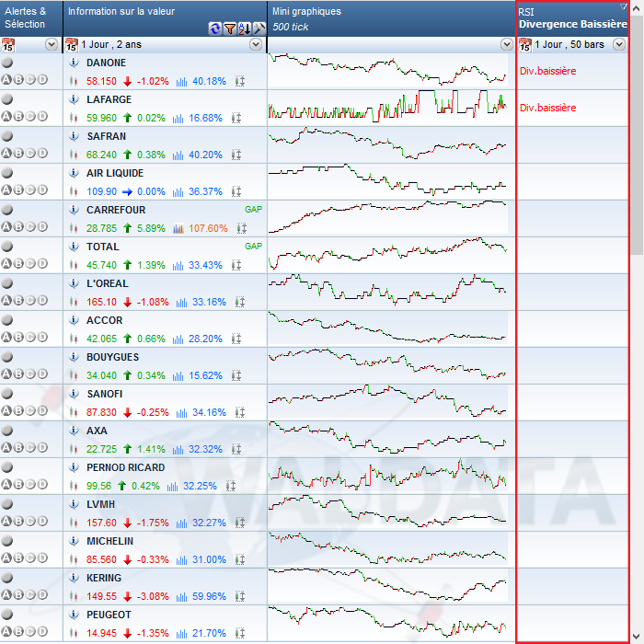Click 107.60% volume value for CARREFOUR
644x644 pixels.
tap(208, 228)
